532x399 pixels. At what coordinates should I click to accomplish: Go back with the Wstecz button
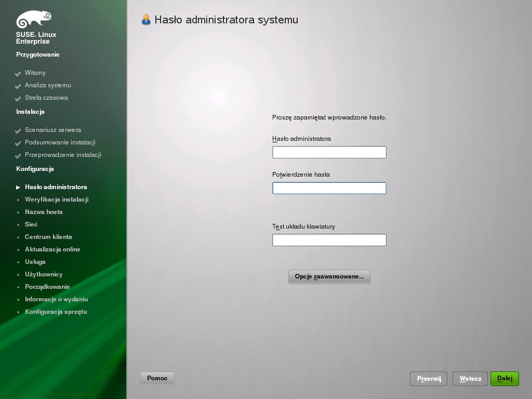point(470,379)
